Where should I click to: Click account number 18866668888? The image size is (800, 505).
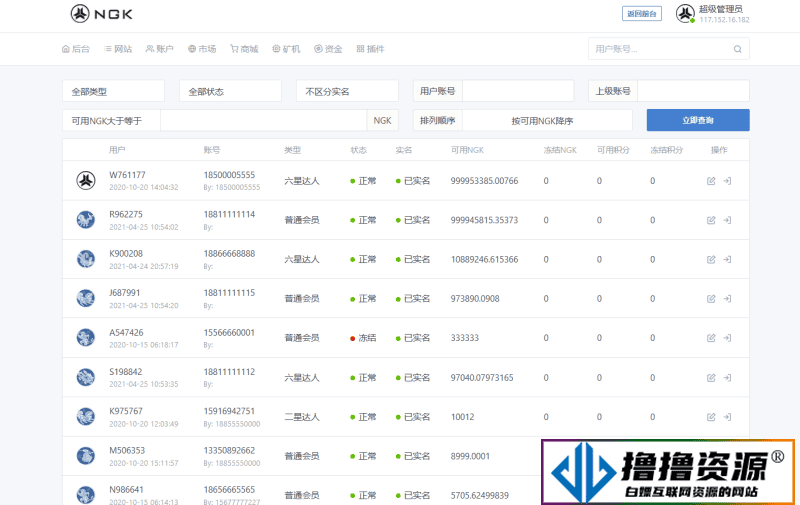pos(229,254)
